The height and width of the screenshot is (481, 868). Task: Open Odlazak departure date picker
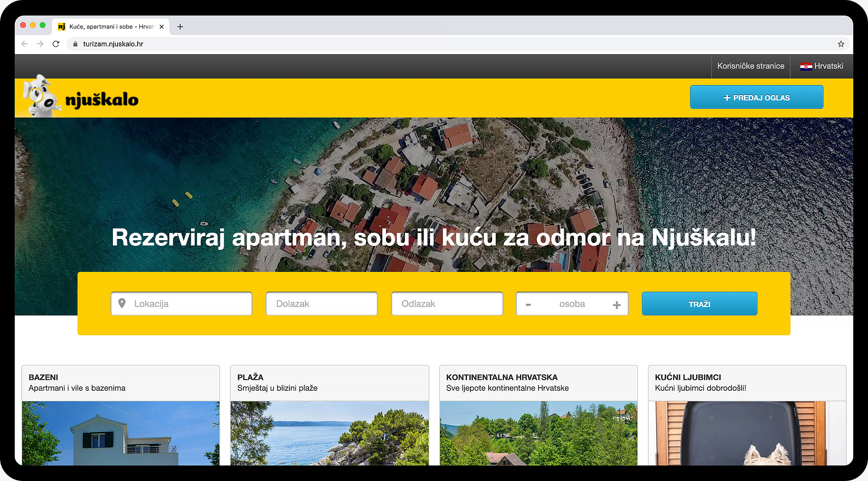point(447,304)
